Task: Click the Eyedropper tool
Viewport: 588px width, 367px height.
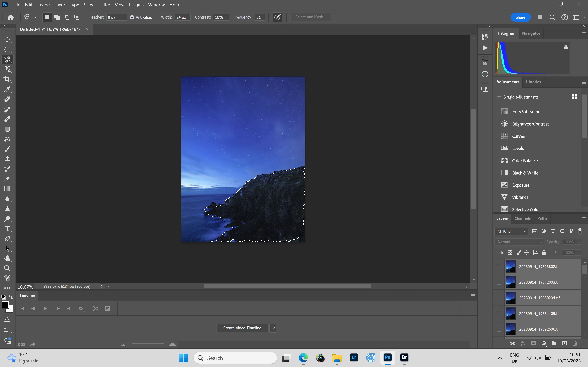Action: (7, 89)
